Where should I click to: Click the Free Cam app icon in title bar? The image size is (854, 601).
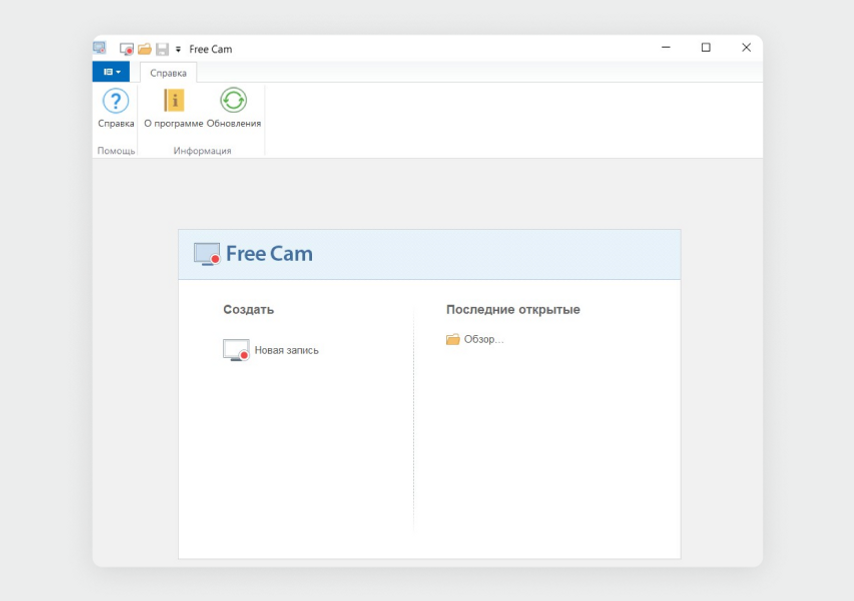click(100, 48)
